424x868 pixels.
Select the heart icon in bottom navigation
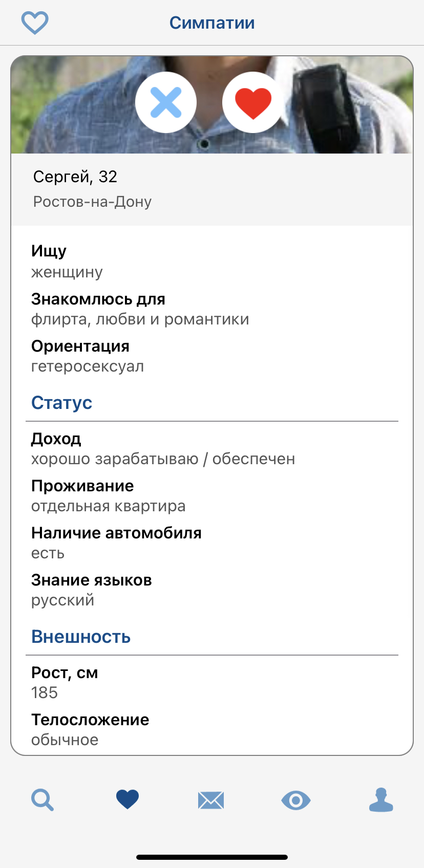tap(127, 799)
